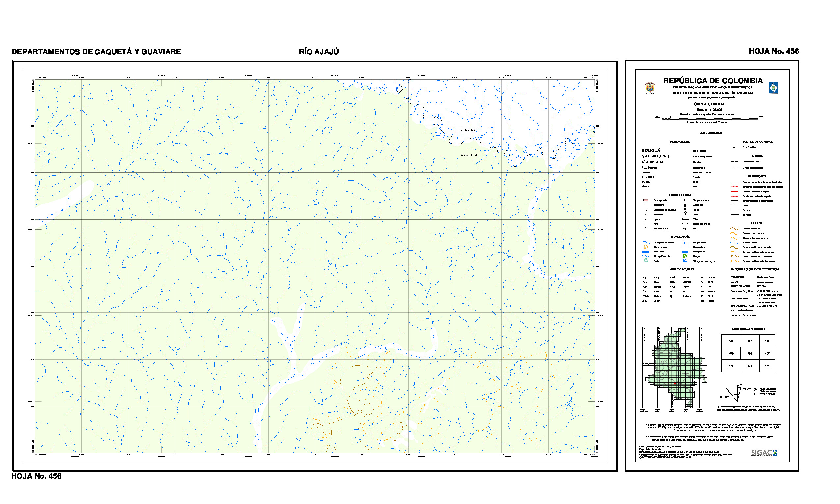Click the blue IGAC logo beside the title
840x504 pixels.
pyautogui.click(x=773, y=88)
